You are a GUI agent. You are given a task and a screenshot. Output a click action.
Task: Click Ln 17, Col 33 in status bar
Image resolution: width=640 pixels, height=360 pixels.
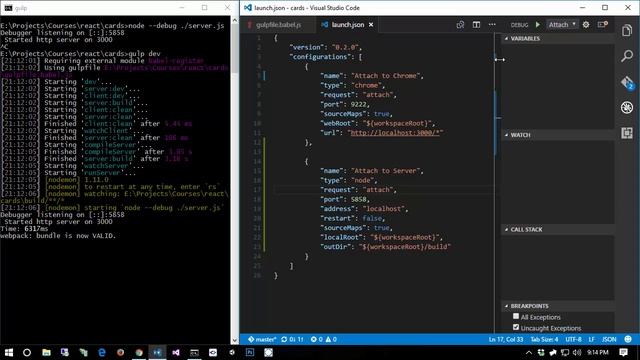point(505,339)
